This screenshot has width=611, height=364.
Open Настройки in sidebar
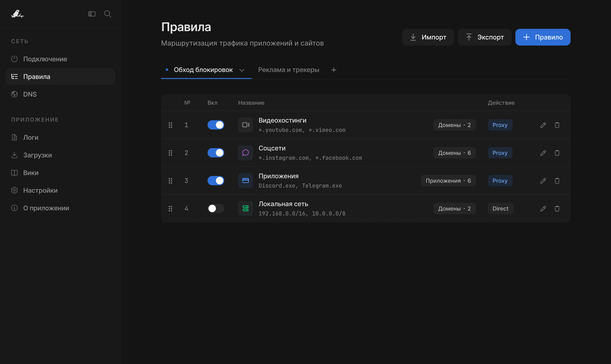[60, 191]
